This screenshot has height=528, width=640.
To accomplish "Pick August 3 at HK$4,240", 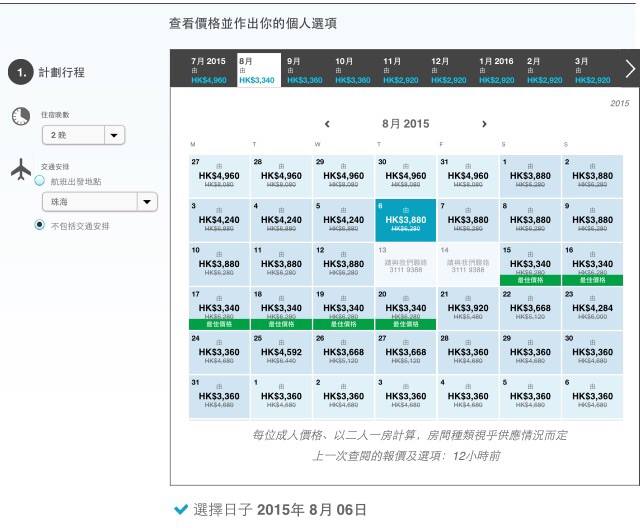I will [218, 219].
